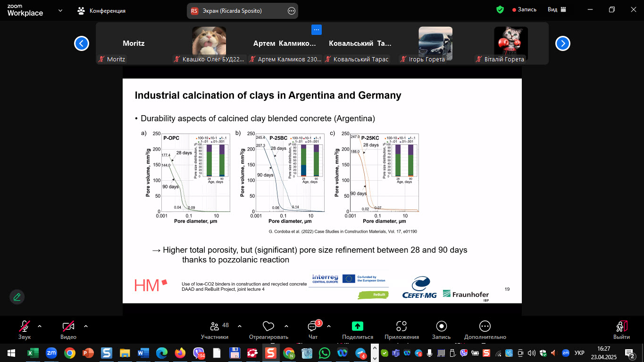Open the Приложения apps panel

pyautogui.click(x=401, y=330)
